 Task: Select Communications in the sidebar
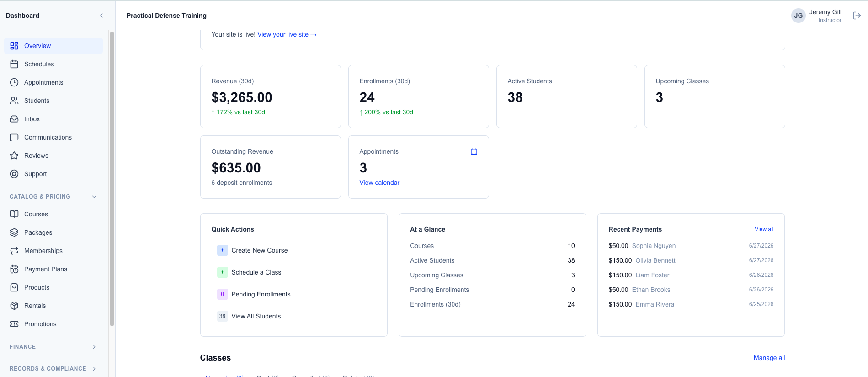(x=53, y=137)
